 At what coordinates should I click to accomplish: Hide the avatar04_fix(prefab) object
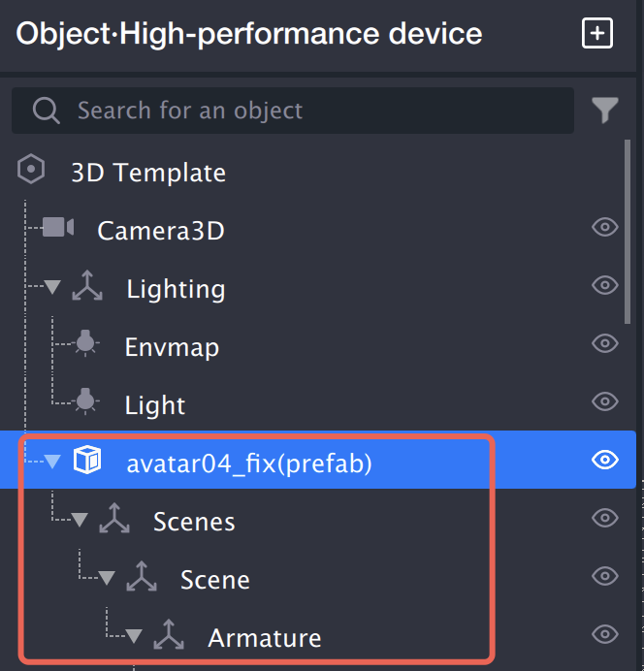tap(605, 461)
